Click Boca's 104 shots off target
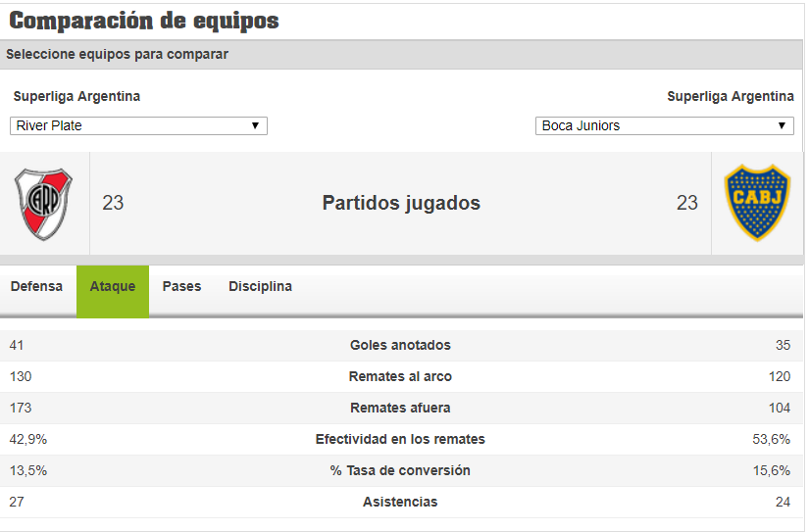The image size is (809, 532). 779,409
